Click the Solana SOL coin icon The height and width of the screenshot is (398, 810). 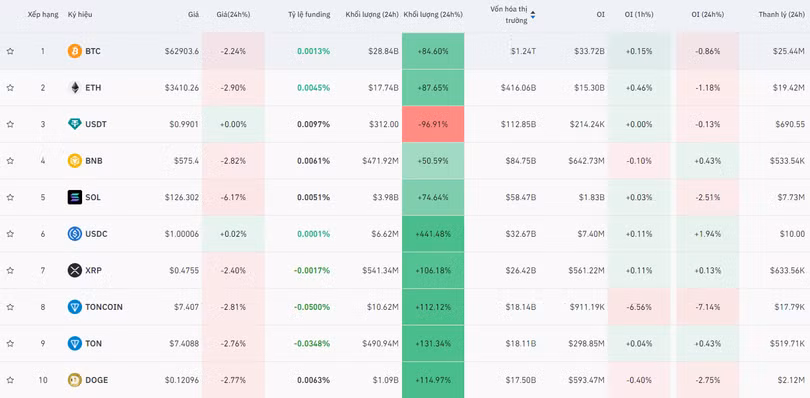pos(75,197)
